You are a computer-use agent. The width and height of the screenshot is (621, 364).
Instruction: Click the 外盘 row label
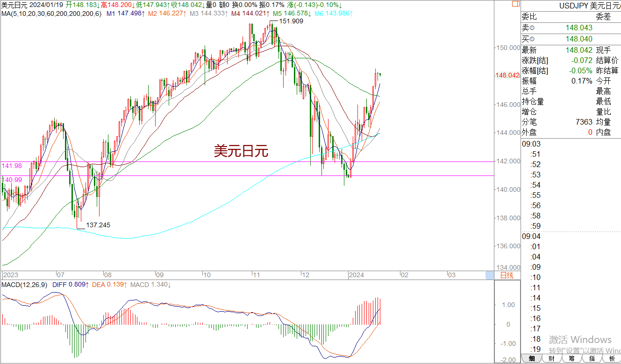pyautogui.click(x=530, y=132)
